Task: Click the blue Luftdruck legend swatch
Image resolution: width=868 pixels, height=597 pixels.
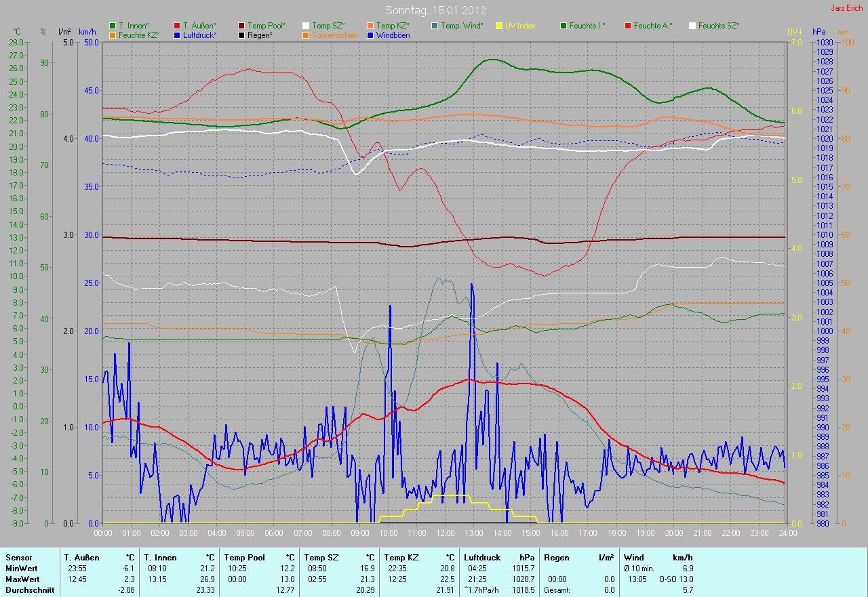Action: [177, 35]
